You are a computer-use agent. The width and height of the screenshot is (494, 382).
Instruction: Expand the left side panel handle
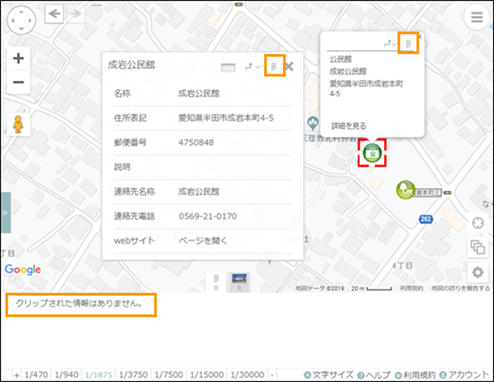click(5, 212)
